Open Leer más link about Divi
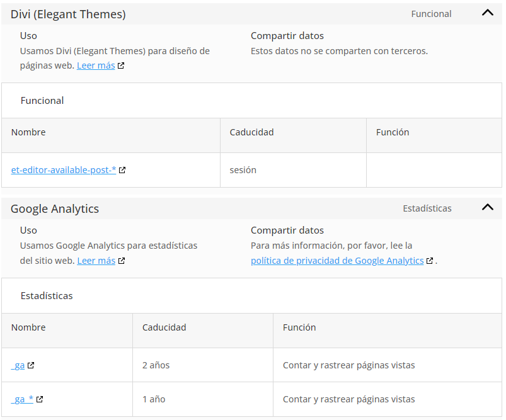506x420 pixels. tap(96, 65)
